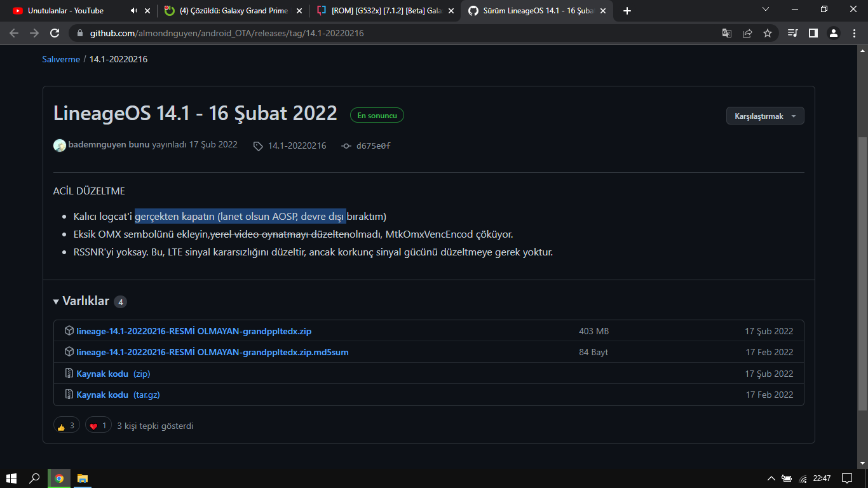Click the commit icon beside d675e0f

[346, 146]
